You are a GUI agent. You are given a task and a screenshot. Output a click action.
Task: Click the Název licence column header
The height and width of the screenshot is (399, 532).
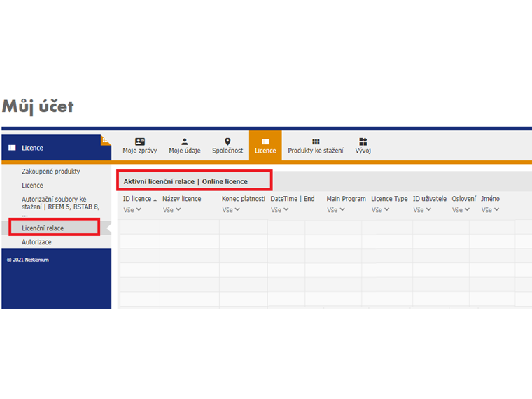coord(182,199)
